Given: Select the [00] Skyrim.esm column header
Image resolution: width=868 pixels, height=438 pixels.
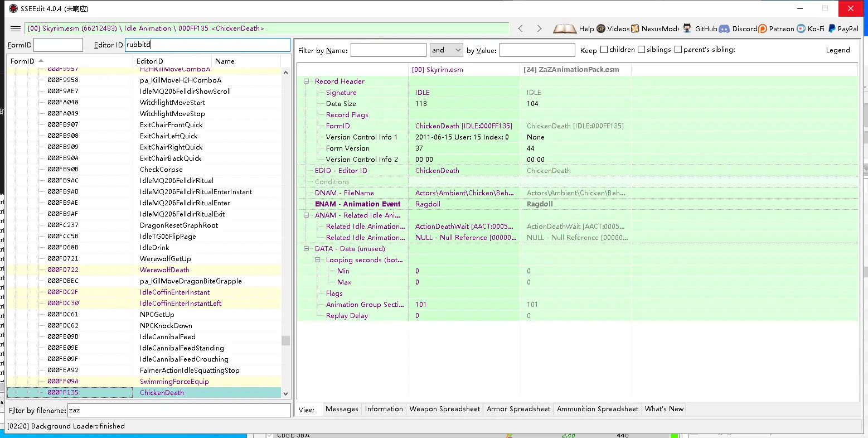Looking at the screenshot, I should click(x=464, y=70).
